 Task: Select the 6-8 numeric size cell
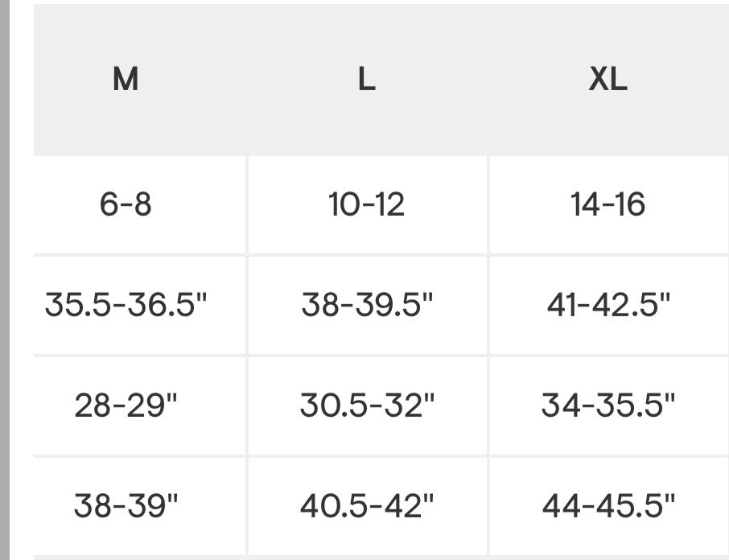pyautogui.click(x=126, y=204)
